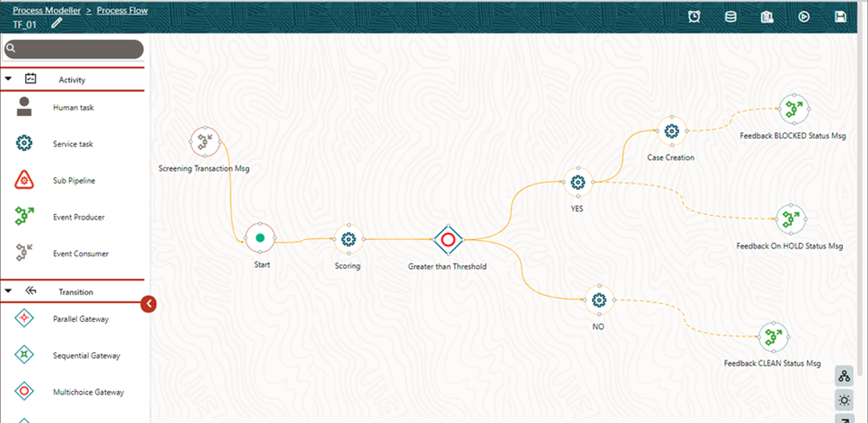Click the Activity section calendar icon
Viewport: 868px width, 423px height.
pos(30,79)
